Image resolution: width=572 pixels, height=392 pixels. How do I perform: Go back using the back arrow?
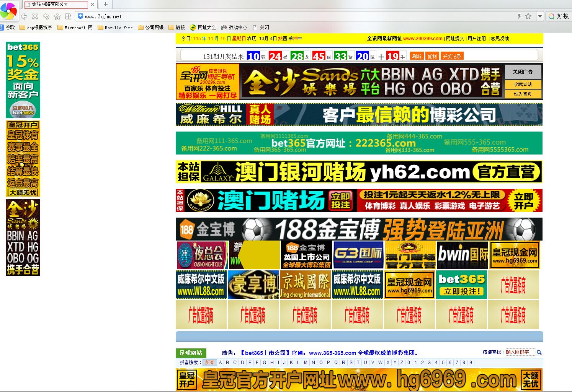(24, 16)
